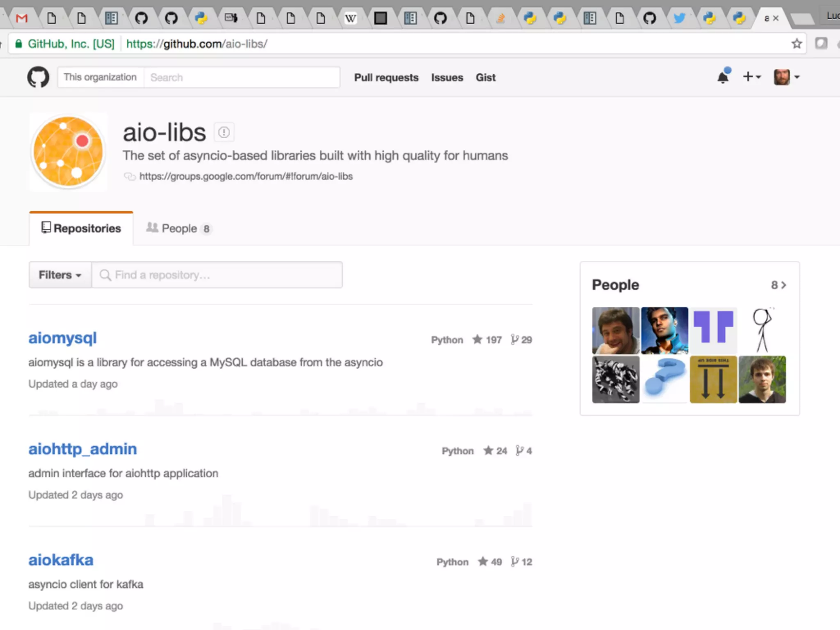Open the aiohttp_admin repository link
Viewport: 840px width, 630px height.
(82, 449)
